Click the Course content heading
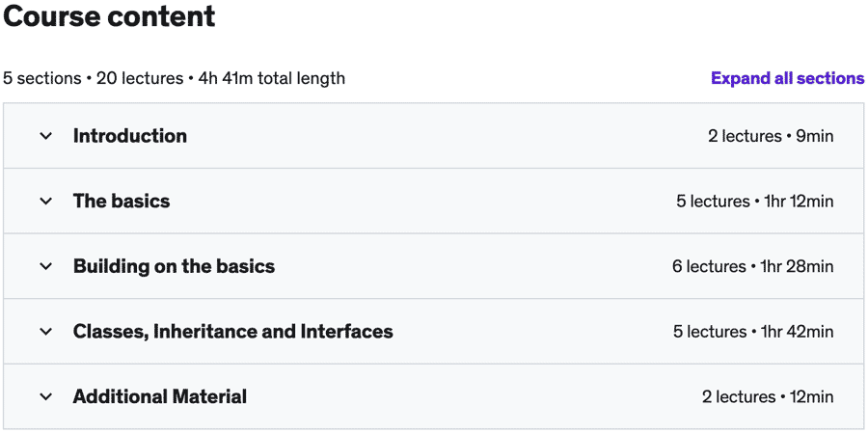 pos(109,16)
